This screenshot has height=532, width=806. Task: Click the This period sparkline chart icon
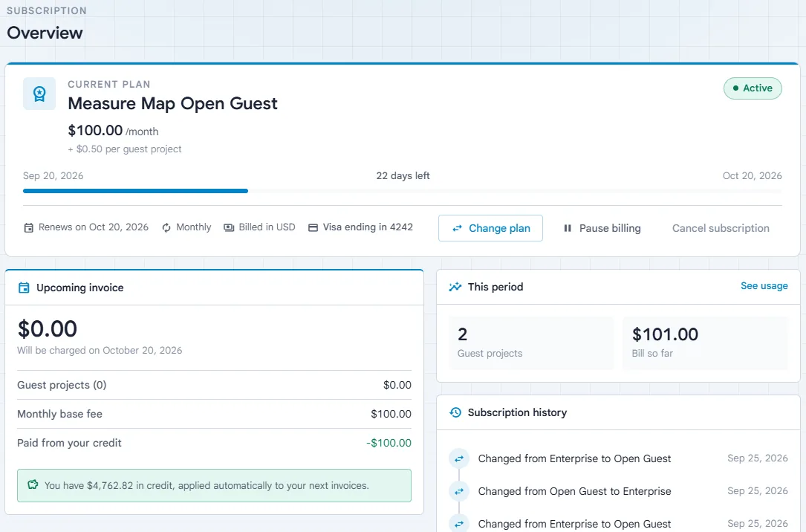coord(455,287)
